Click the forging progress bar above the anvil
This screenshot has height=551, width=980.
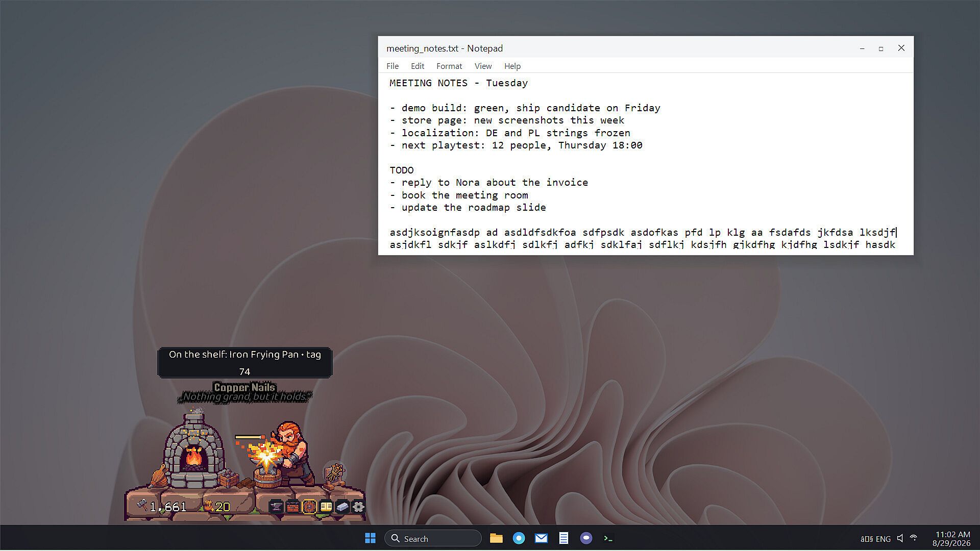[250, 437]
